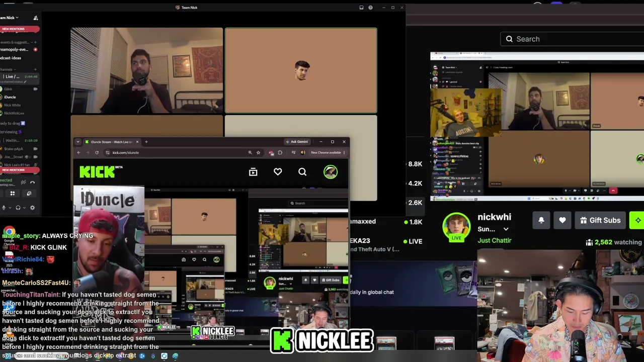The image size is (644, 362).
Task: Go back in the Chrome window
Action: point(78,152)
